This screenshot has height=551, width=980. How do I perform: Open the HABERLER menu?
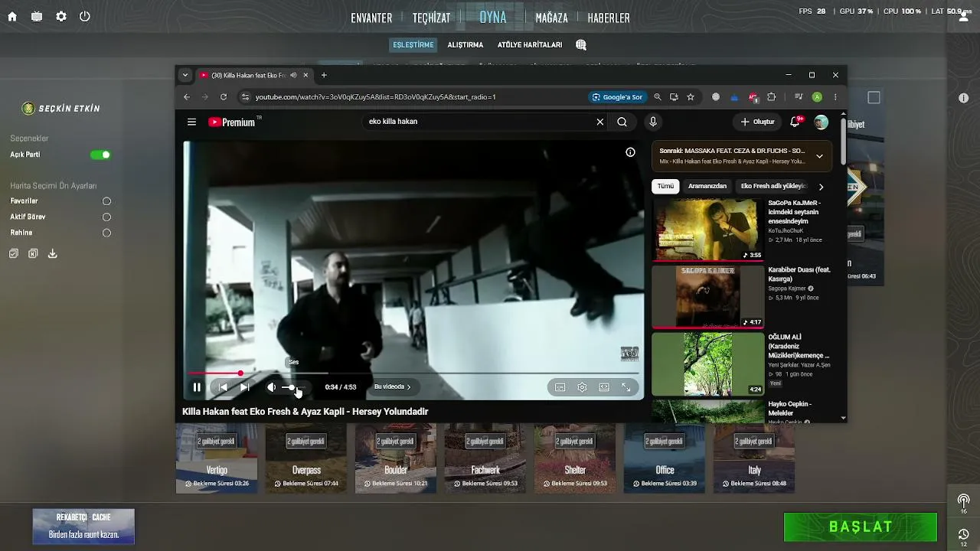tap(609, 18)
